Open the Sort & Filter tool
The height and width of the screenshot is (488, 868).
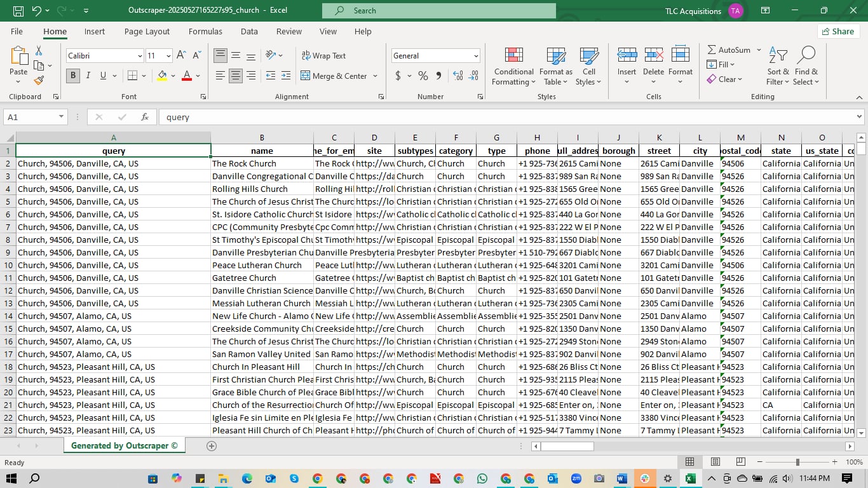778,66
